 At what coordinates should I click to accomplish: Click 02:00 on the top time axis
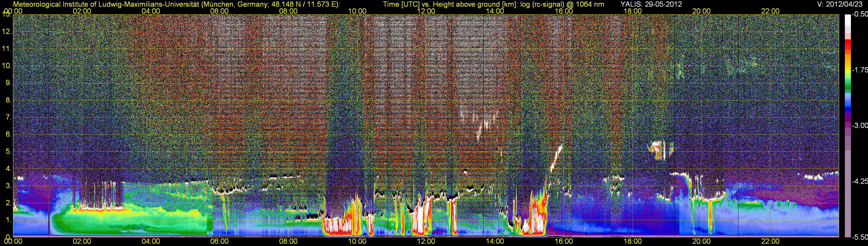tap(82, 11)
